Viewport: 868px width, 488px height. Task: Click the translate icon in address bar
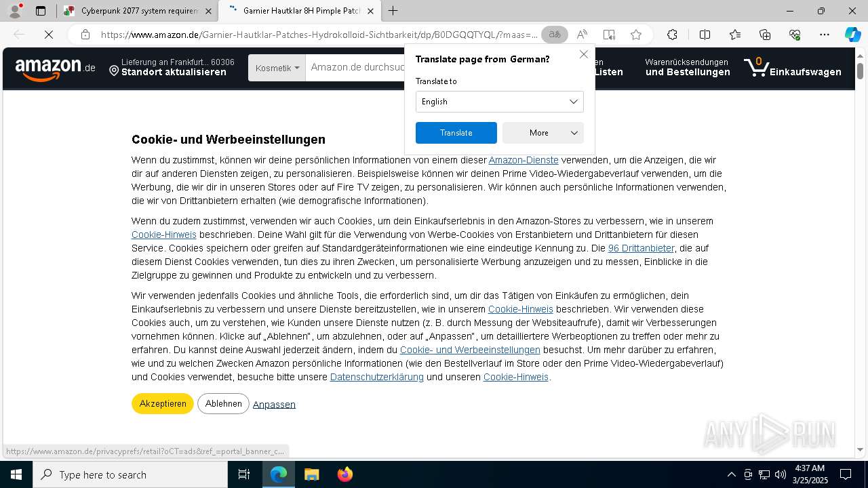[555, 35]
